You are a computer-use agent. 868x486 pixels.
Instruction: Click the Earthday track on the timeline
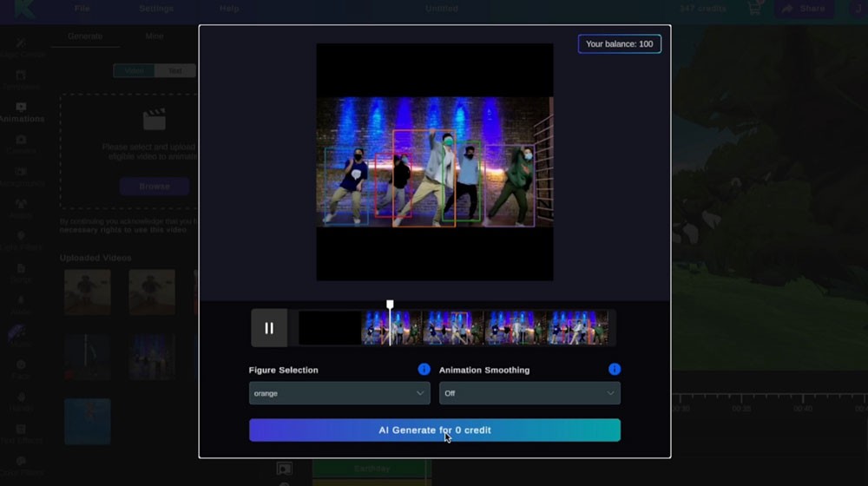coord(372,469)
